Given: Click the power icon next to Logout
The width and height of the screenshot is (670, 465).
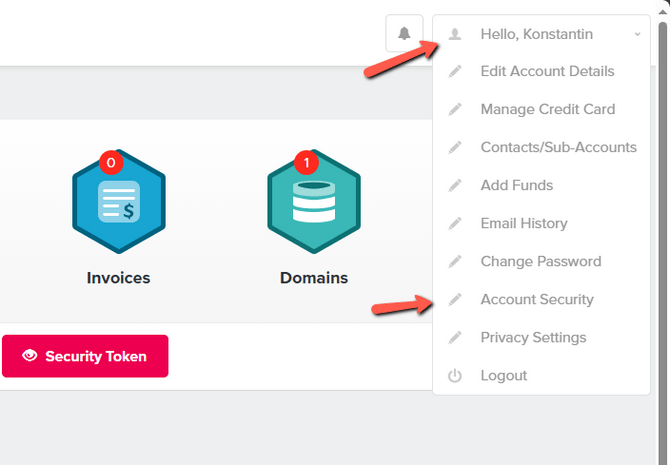Looking at the screenshot, I should click(455, 376).
